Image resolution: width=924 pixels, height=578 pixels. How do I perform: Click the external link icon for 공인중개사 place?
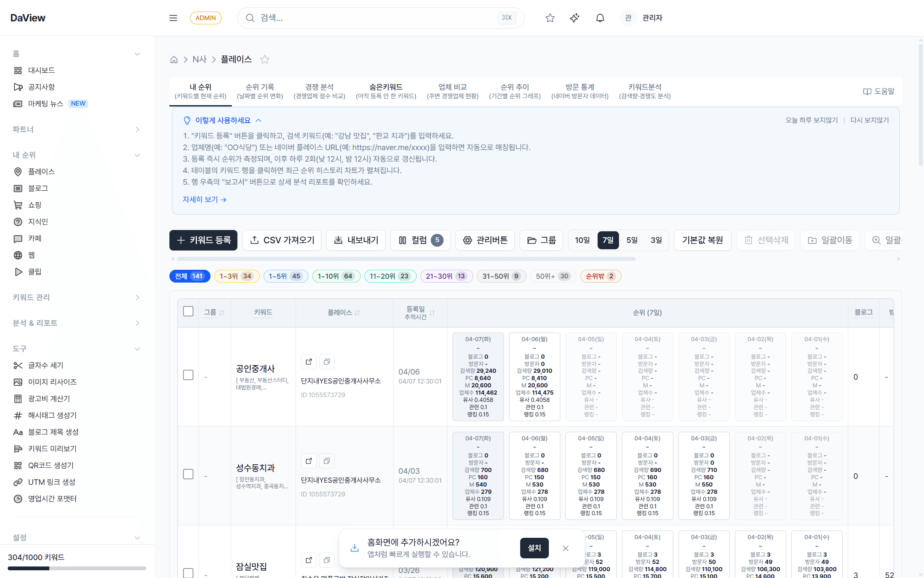(x=308, y=361)
